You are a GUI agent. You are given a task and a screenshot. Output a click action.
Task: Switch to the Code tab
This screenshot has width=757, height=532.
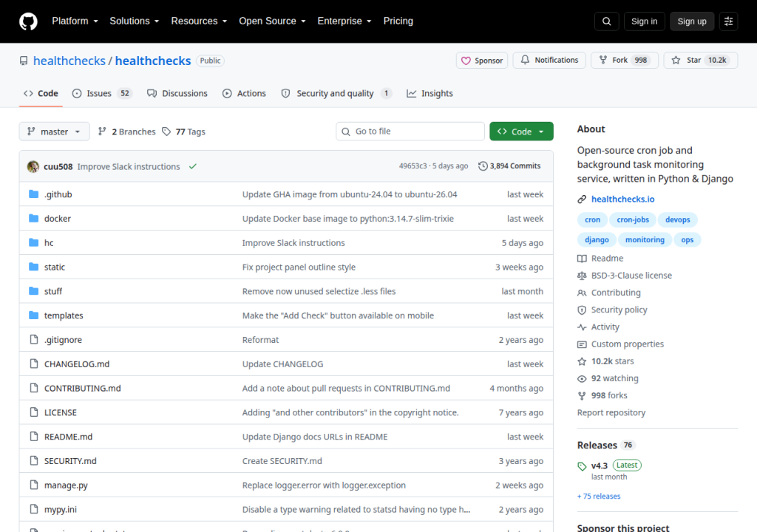pyautogui.click(x=41, y=93)
